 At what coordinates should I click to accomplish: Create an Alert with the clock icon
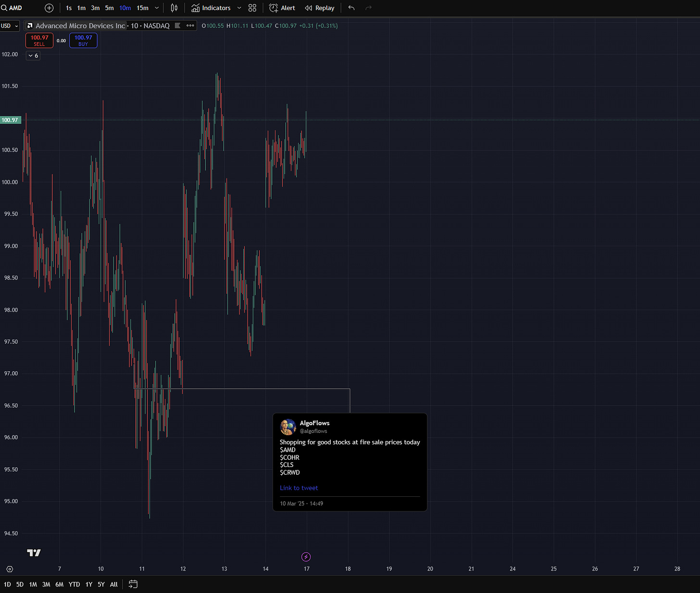[282, 8]
